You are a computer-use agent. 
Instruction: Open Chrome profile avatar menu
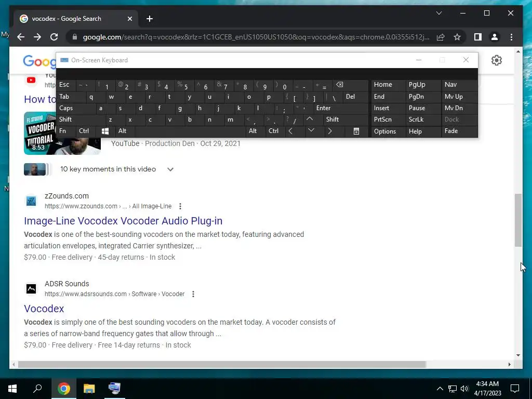click(x=495, y=37)
